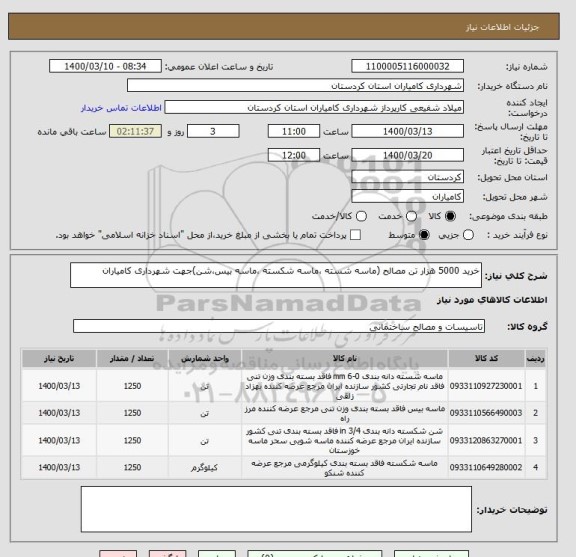
Task: Click product code 0933110927230001
Action: pyautogui.click(x=486, y=386)
